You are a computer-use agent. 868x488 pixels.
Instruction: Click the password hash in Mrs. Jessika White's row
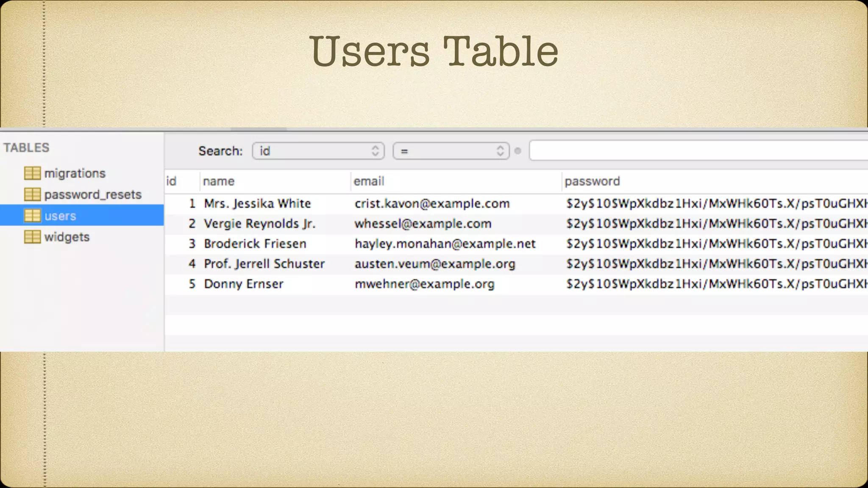coord(717,204)
